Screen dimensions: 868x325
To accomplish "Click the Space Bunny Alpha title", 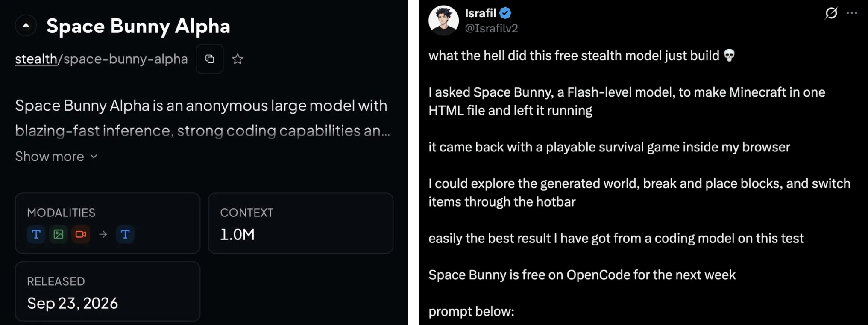I will tap(138, 26).
